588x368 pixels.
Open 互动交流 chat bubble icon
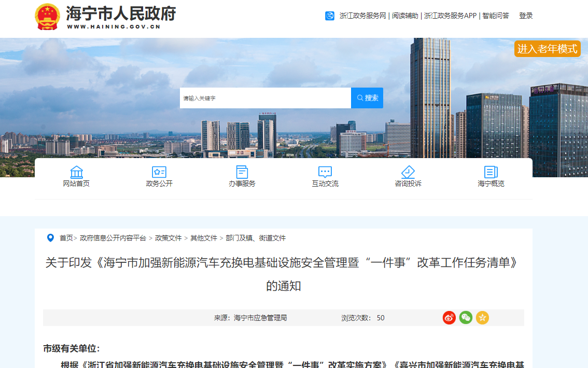click(325, 172)
